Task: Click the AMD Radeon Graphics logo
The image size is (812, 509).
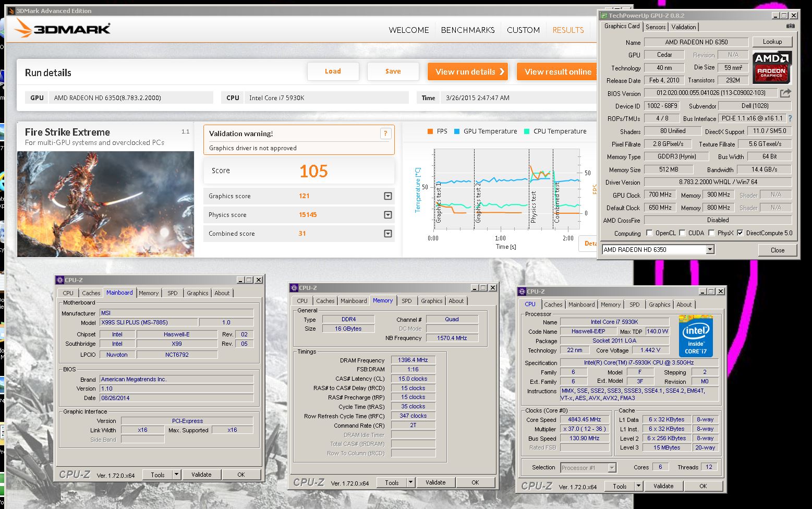Action: 772,67
